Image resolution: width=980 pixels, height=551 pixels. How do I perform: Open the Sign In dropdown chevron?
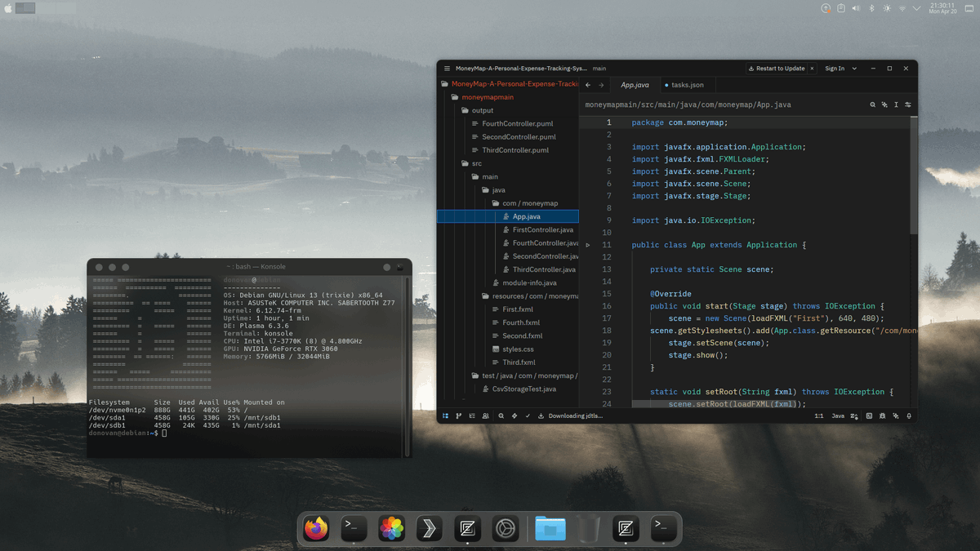tap(854, 69)
